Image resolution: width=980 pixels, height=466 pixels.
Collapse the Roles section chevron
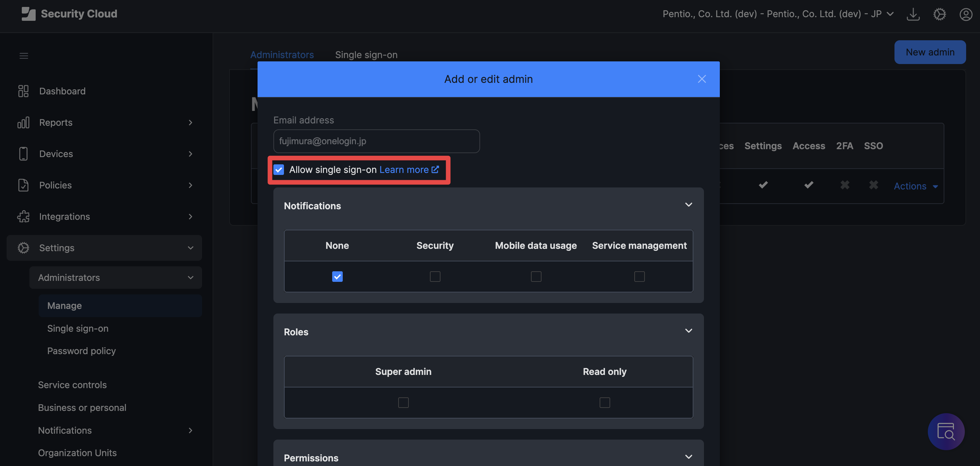[x=688, y=331]
